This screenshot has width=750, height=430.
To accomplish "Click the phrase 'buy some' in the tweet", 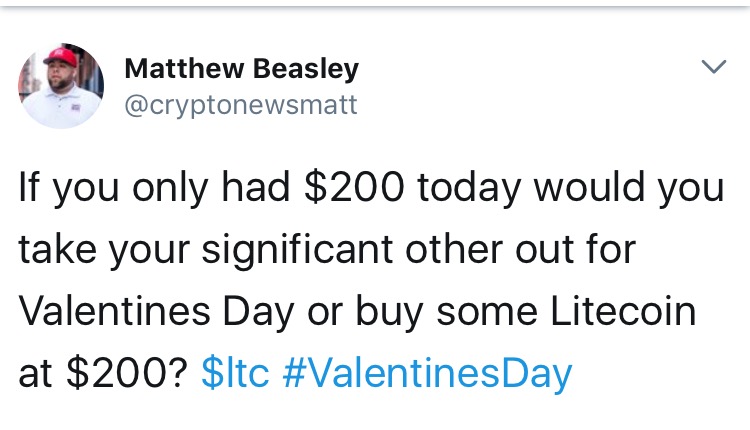I will [x=446, y=313].
